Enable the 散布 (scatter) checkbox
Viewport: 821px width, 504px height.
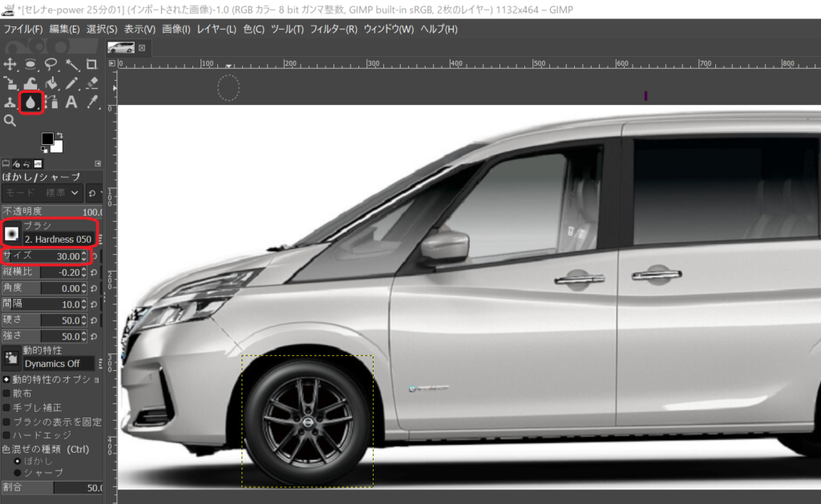coord(6,393)
